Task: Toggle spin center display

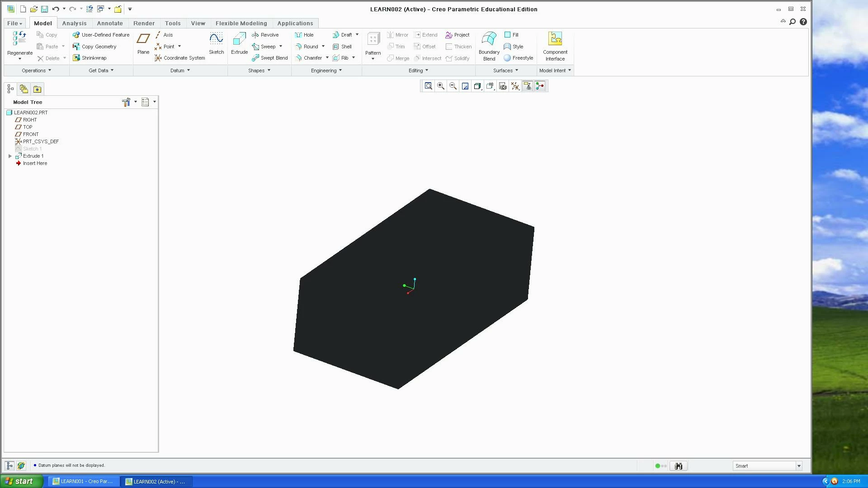Action: [x=540, y=86]
